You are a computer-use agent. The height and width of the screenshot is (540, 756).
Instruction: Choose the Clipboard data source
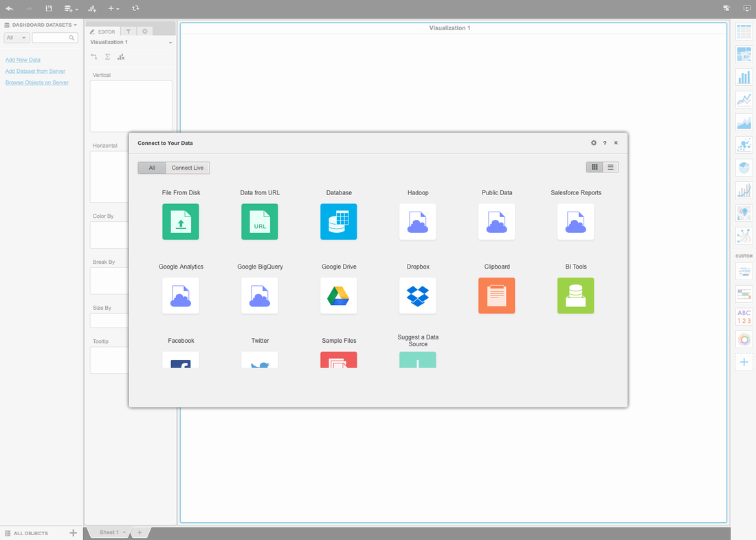click(x=497, y=295)
